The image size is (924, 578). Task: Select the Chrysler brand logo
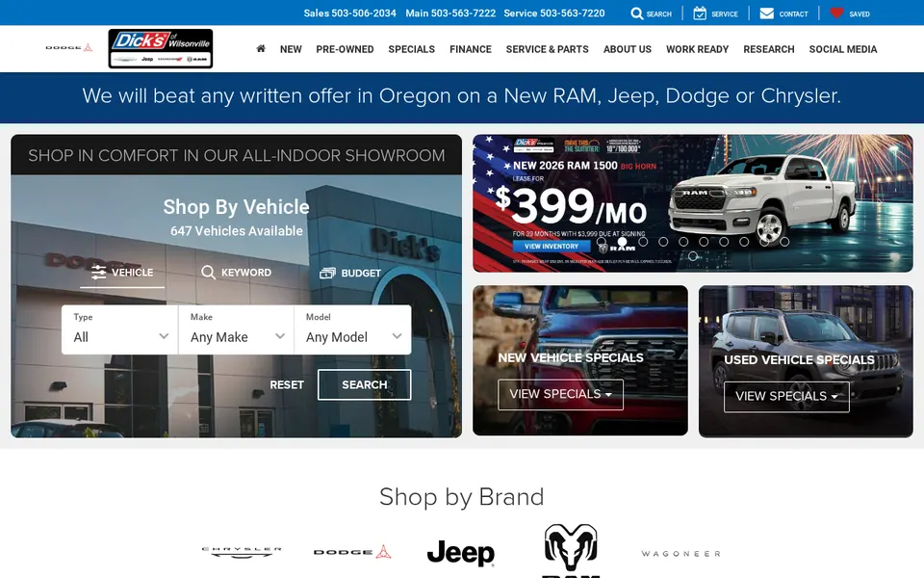(x=242, y=552)
